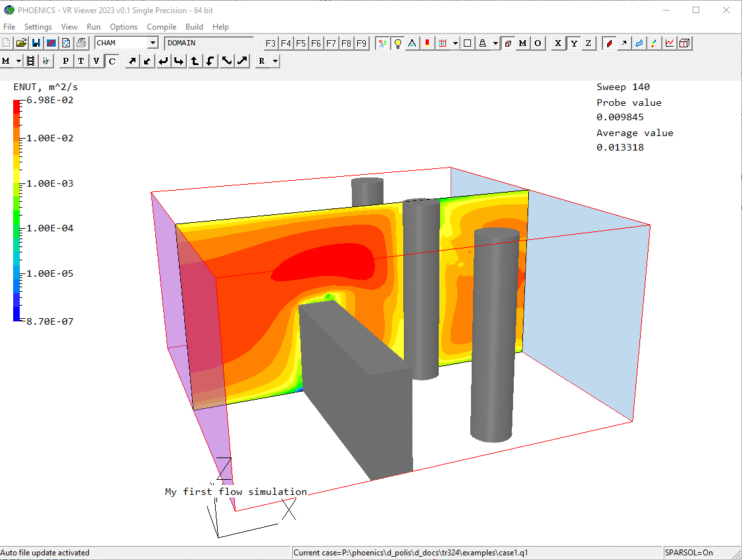The height and width of the screenshot is (560, 742).
Task: Toggle the X plane direction button
Action: coord(558,43)
